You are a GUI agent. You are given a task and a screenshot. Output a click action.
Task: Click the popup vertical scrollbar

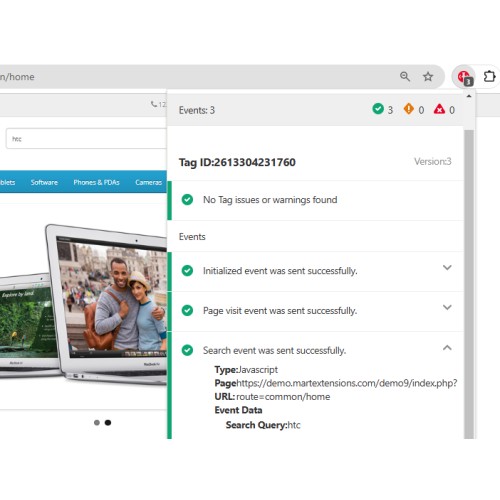pos(469,284)
